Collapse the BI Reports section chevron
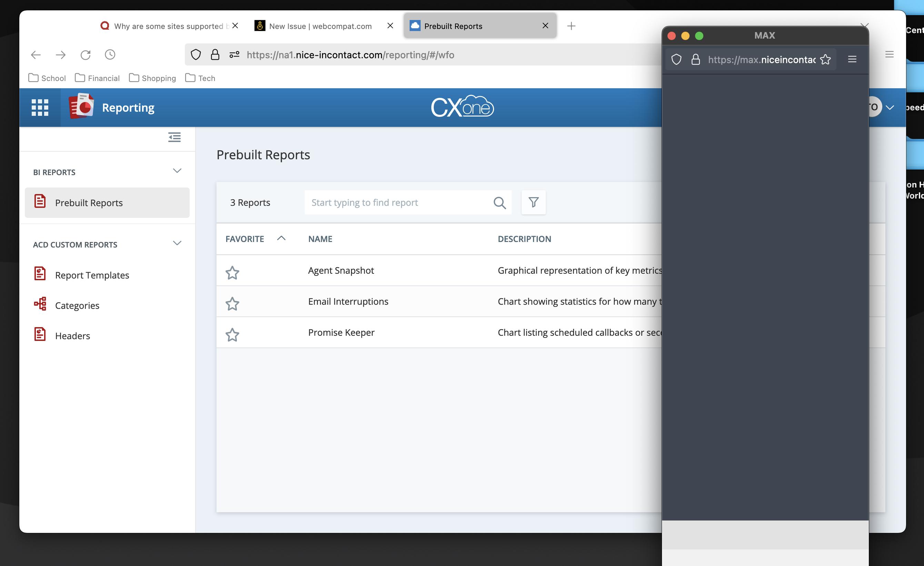Screen dimensions: 924x566 point(177,171)
